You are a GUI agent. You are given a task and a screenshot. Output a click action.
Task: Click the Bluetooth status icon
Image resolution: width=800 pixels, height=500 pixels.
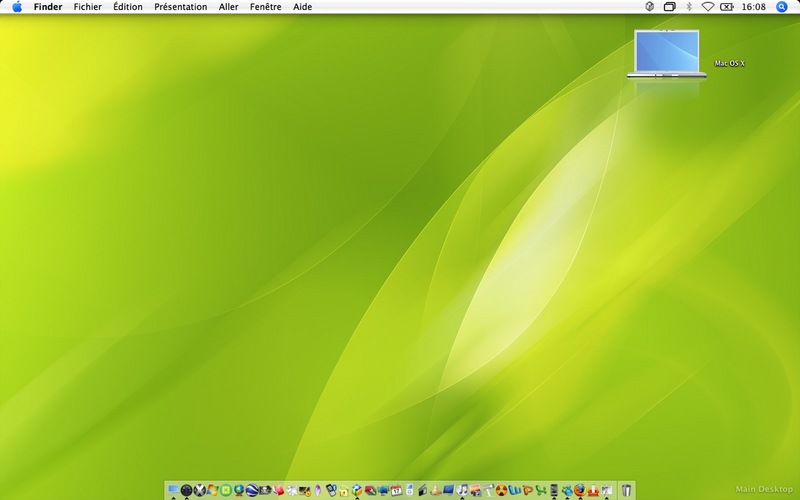689,7
